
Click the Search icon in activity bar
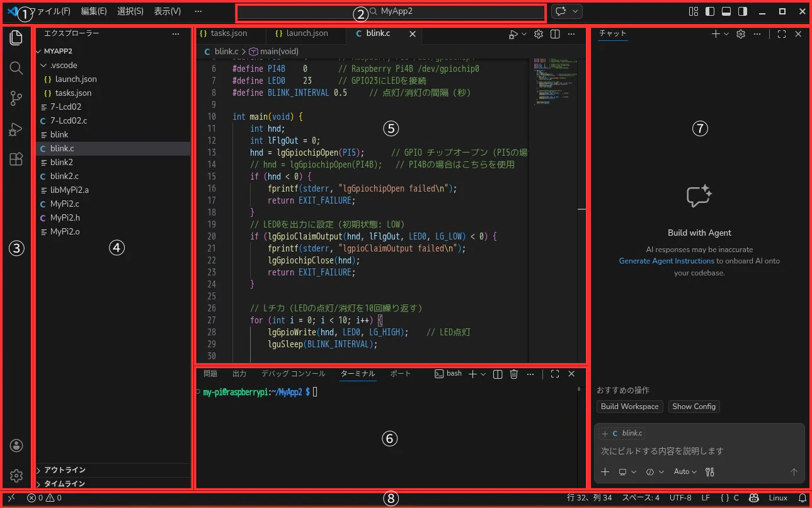16,68
